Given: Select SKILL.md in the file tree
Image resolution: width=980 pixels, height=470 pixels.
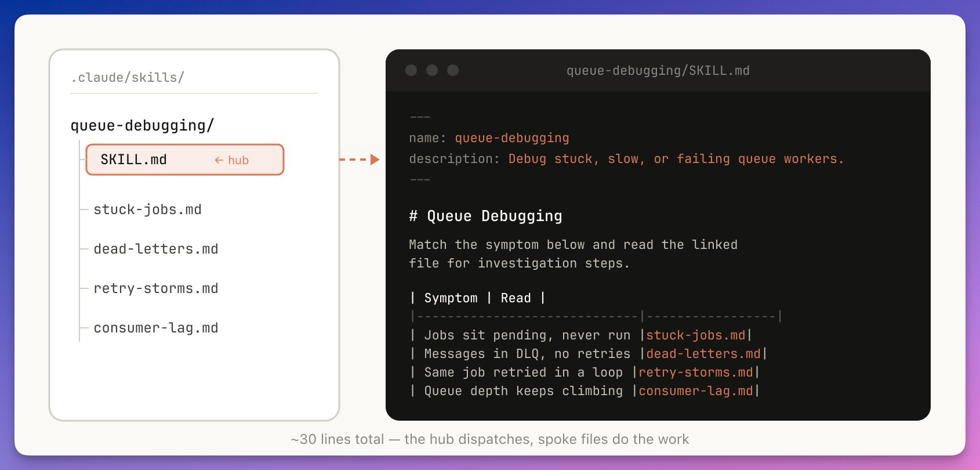Looking at the screenshot, I should (x=134, y=160).
